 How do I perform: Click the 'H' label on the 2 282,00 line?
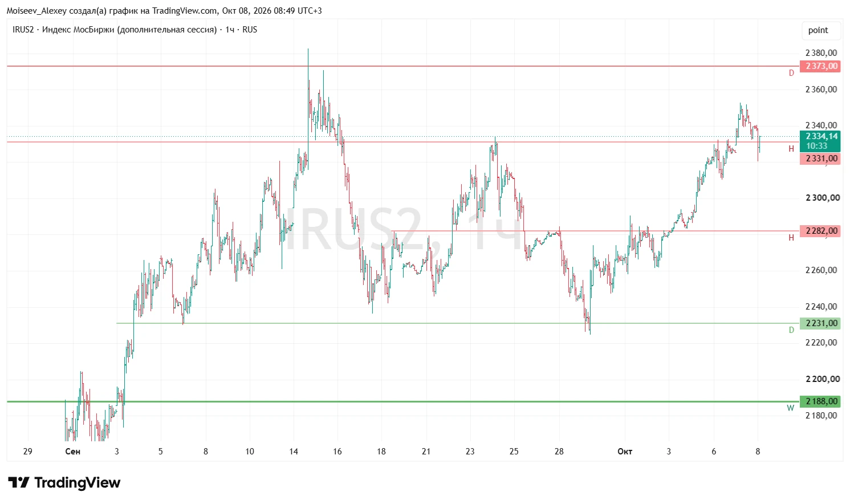click(x=791, y=238)
